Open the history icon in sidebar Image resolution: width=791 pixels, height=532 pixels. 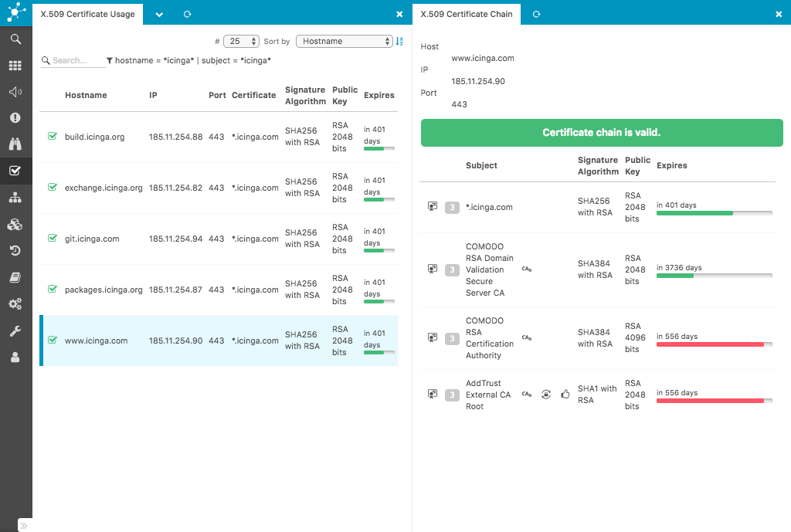(x=15, y=250)
